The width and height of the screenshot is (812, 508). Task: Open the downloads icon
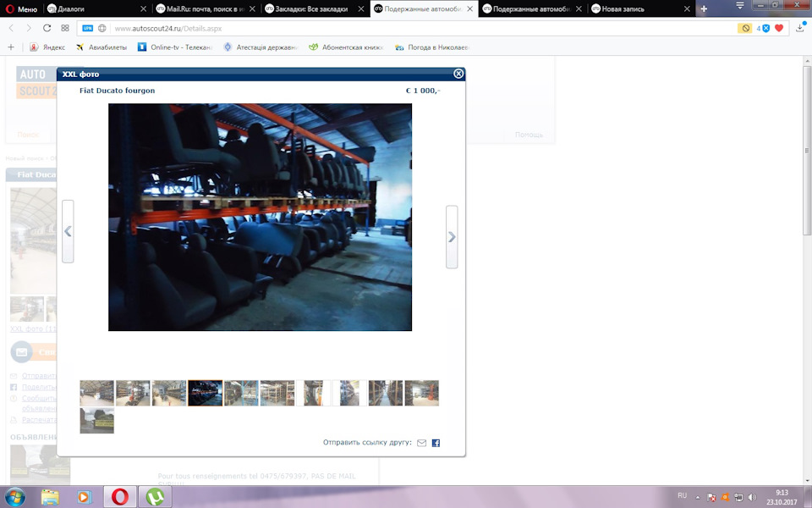point(800,27)
